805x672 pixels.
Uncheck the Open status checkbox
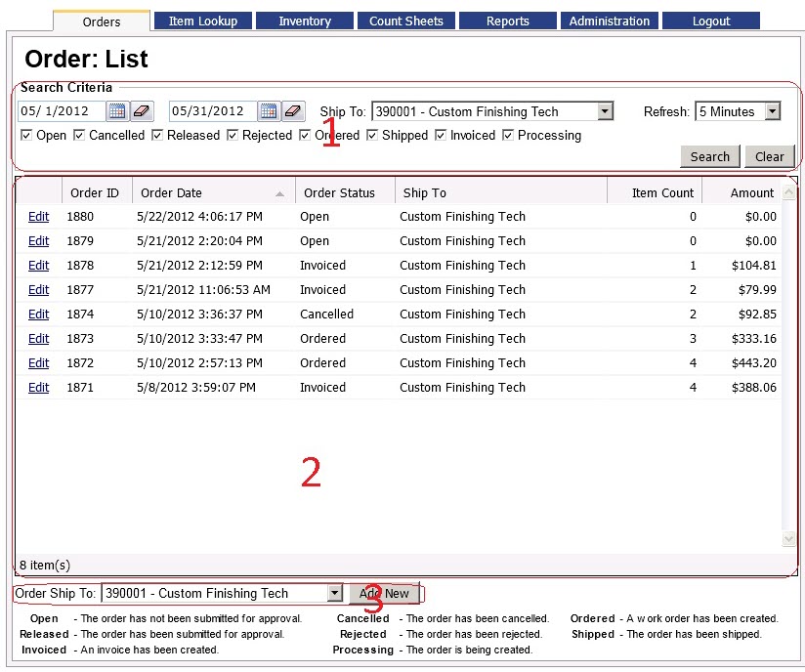point(26,136)
